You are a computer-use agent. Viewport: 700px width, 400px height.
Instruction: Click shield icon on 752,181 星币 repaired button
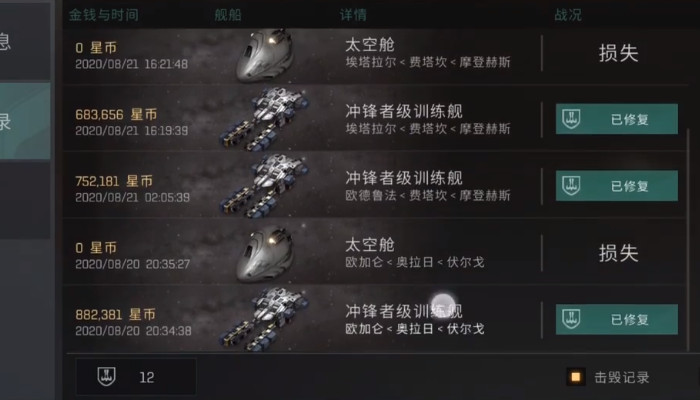coord(571,186)
